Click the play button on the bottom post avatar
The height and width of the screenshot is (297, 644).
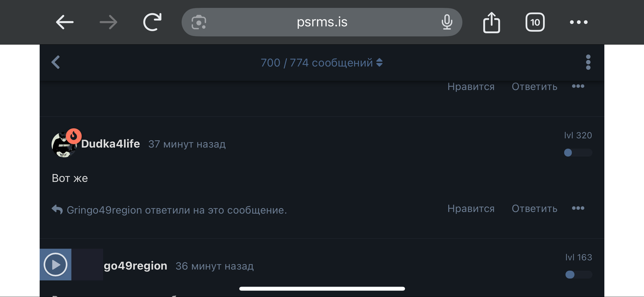pyautogui.click(x=55, y=264)
